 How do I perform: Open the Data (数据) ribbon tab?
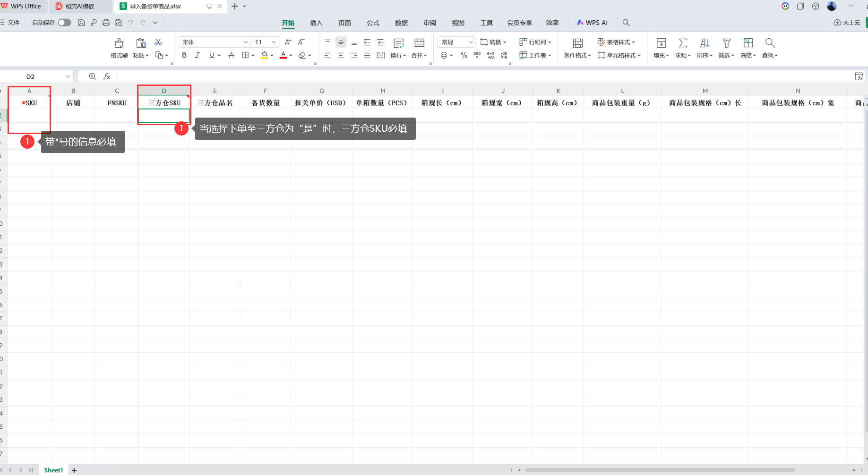click(x=401, y=23)
